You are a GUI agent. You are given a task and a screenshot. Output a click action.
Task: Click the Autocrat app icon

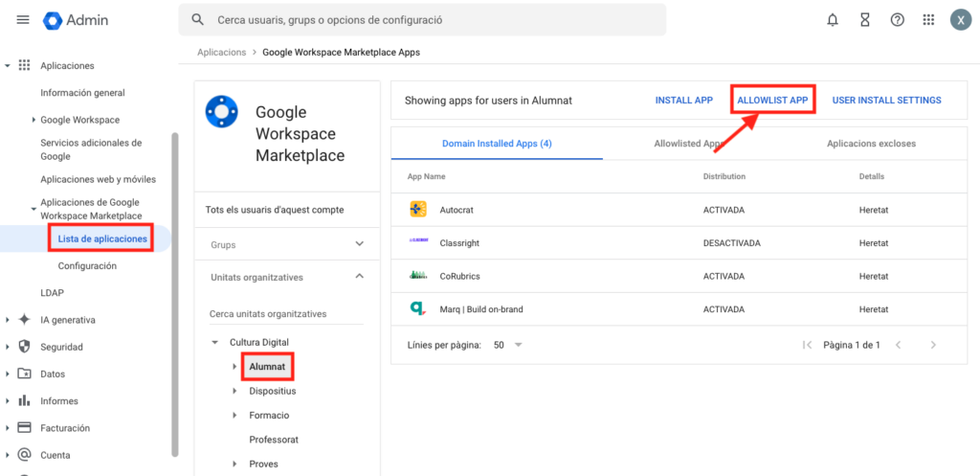click(418, 210)
